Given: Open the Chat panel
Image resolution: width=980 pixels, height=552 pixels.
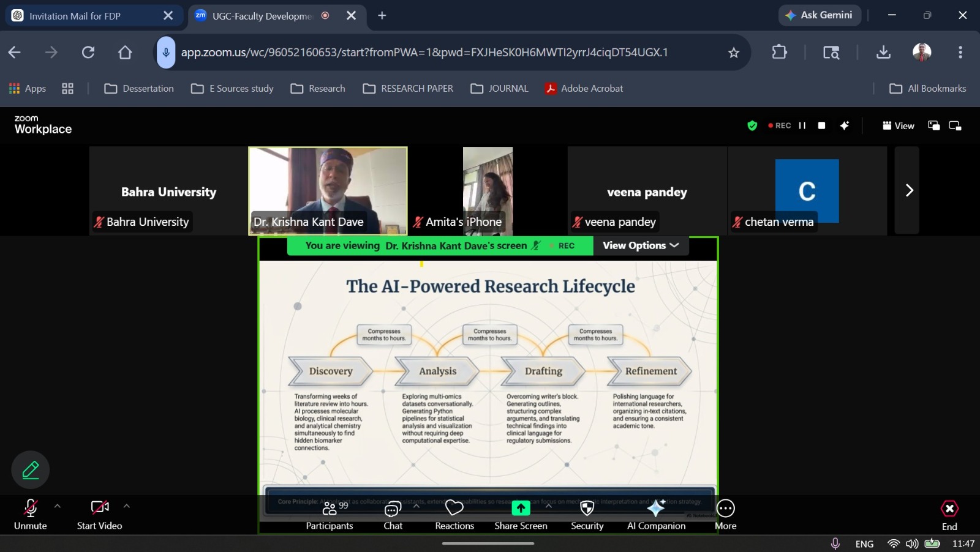Looking at the screenshot, I should pos(393,515).
